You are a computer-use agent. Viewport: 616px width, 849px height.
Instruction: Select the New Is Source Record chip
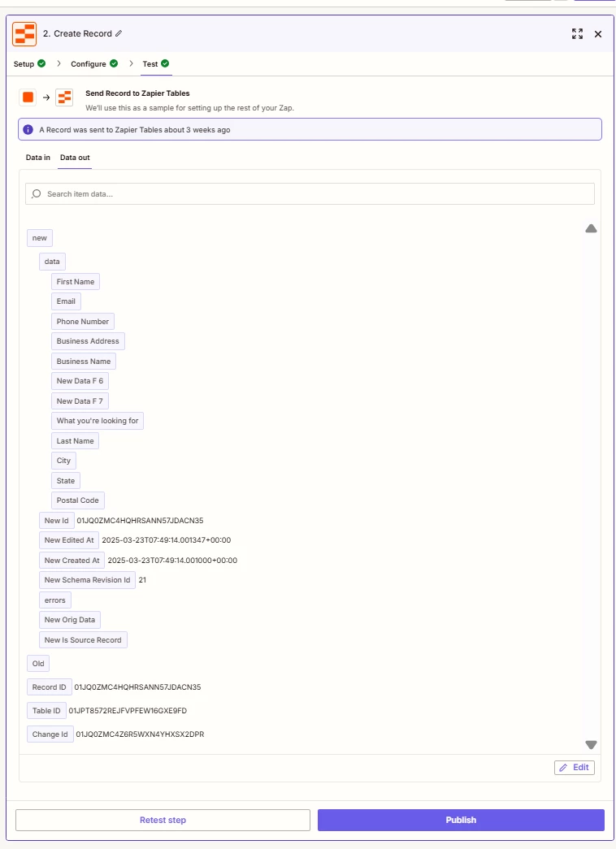tap(83, 639)
